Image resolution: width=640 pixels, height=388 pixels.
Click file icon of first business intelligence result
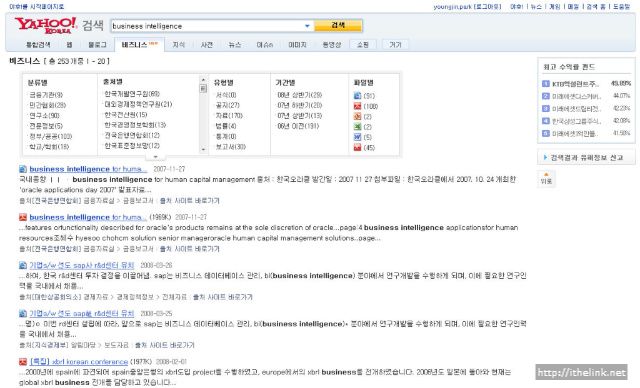click(23, 169)
